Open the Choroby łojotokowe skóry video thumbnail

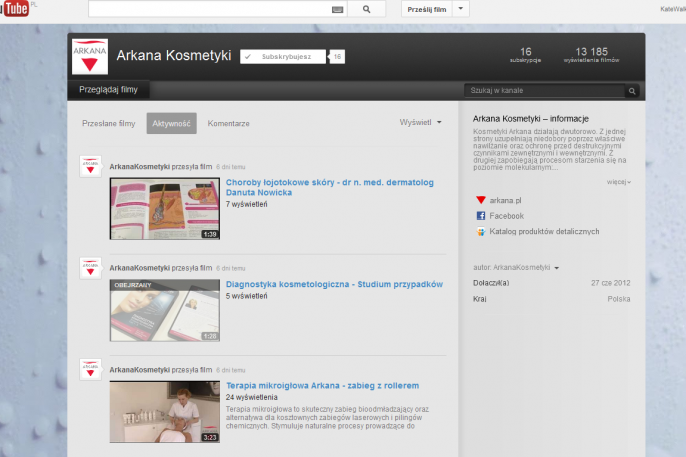164,208
